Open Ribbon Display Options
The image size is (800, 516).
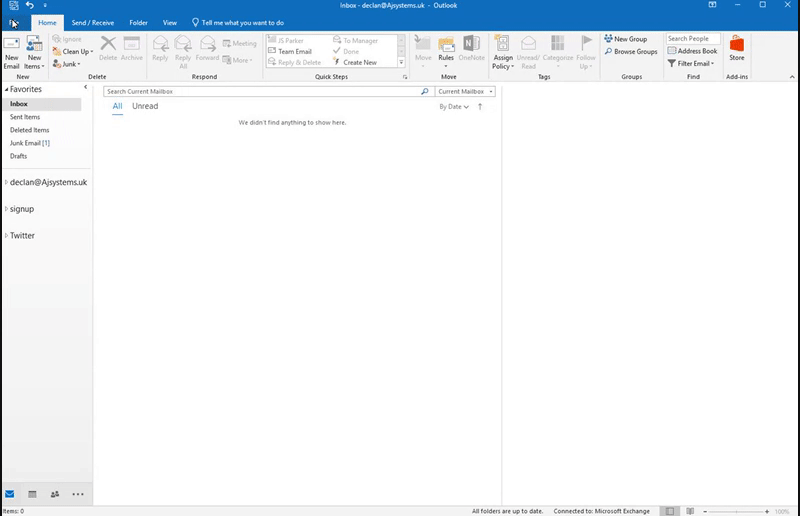712,5
